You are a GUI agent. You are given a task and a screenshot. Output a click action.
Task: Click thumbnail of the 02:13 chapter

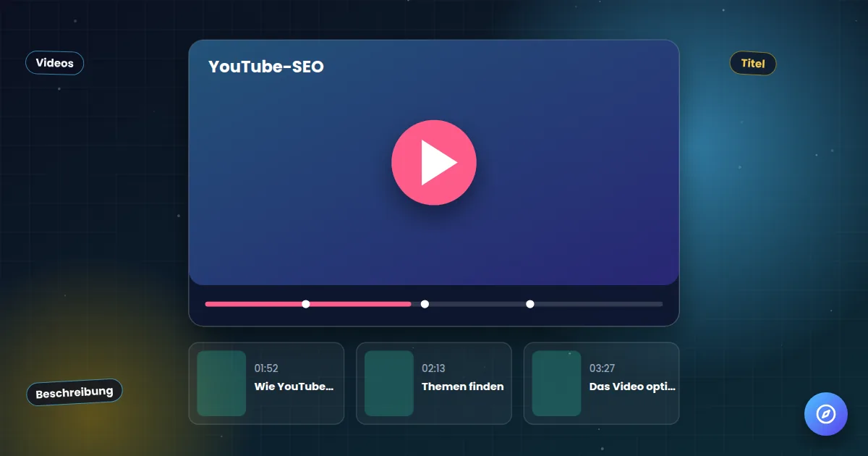389,384
